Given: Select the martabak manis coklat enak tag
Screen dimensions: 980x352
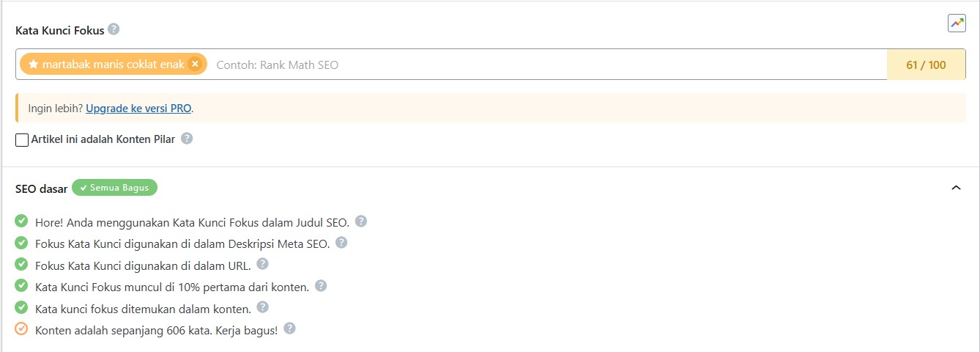Looking at the screenshot, I should pyautogui.click(x=113, y=65).
